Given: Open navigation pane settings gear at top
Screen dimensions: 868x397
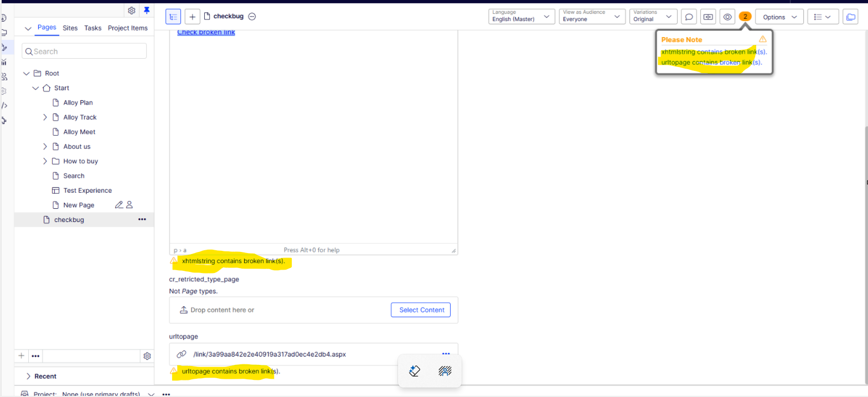Looking at the screenshot, I should (132, 11).
